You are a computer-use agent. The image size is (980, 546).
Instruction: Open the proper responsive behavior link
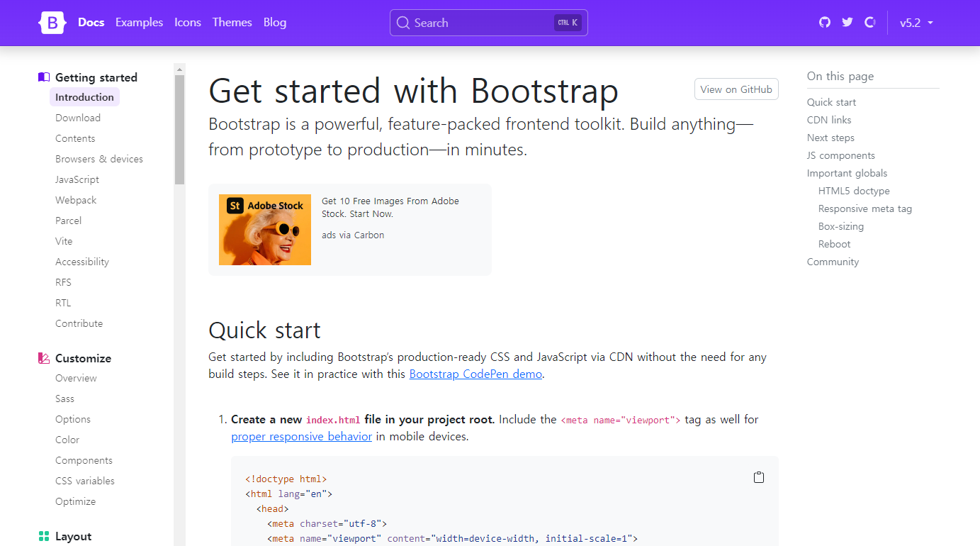pos(302,437)
